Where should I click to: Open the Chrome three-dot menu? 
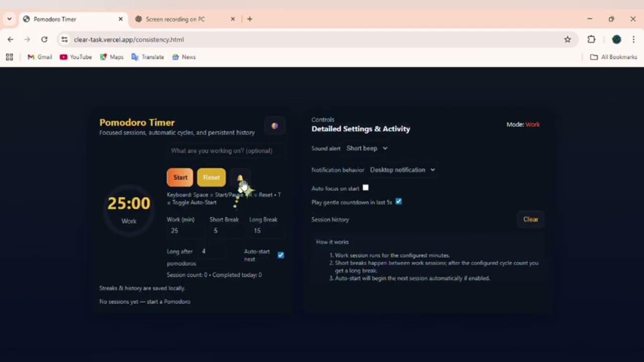point(633,39)
